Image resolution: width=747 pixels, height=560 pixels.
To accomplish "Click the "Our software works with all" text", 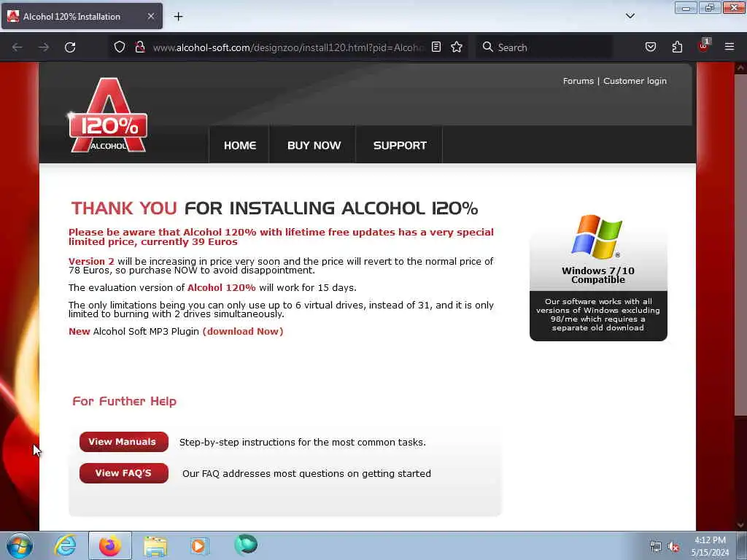I will pos(598,301).
